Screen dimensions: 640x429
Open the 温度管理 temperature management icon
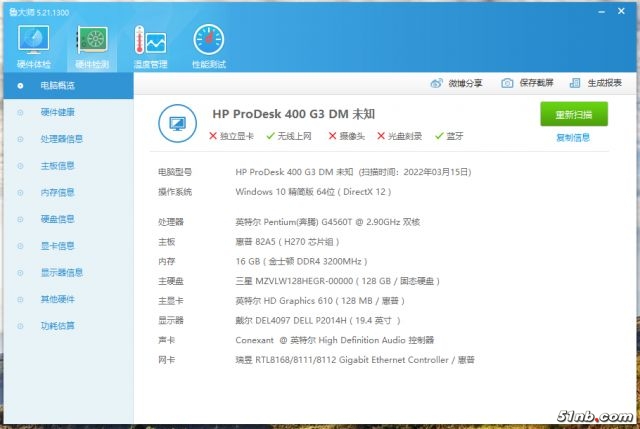click(x=150, y=43)
